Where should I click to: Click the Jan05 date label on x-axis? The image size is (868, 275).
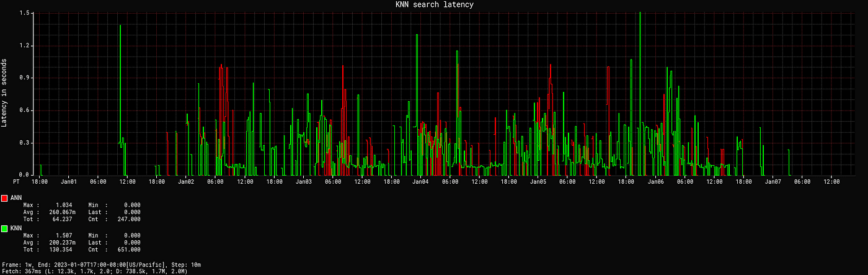[x=538, y=182]
